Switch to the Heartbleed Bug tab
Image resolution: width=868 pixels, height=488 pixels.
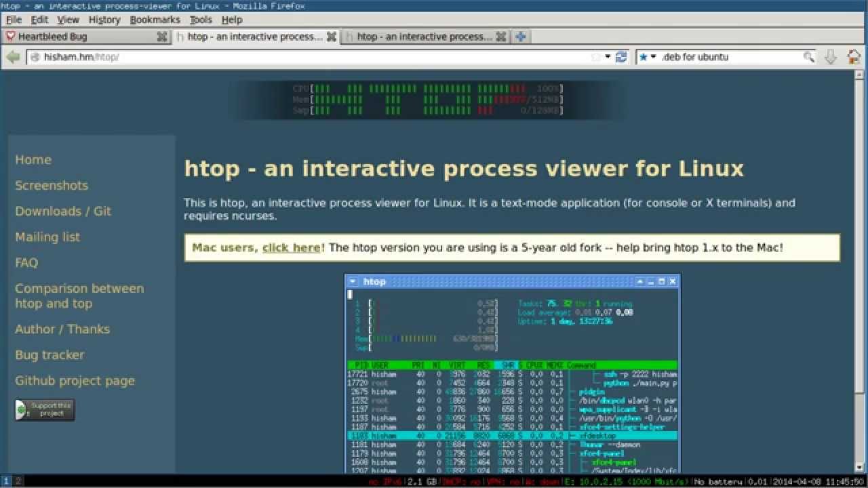(x=85, y=37)
